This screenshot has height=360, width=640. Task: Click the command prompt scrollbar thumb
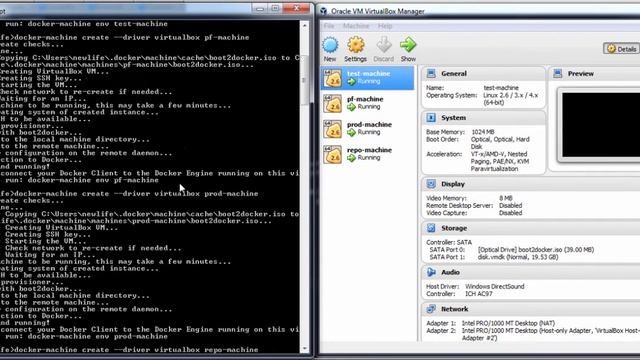(304, 80)
